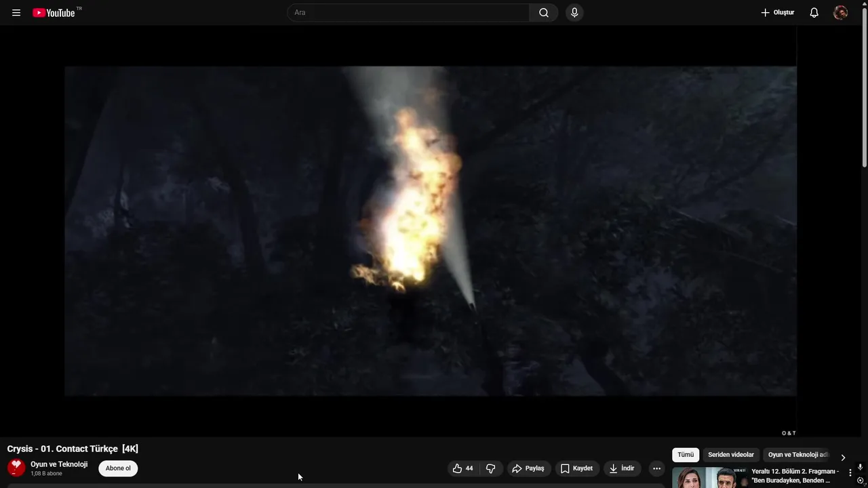Like the video with 44 likes

click(463, 468)
